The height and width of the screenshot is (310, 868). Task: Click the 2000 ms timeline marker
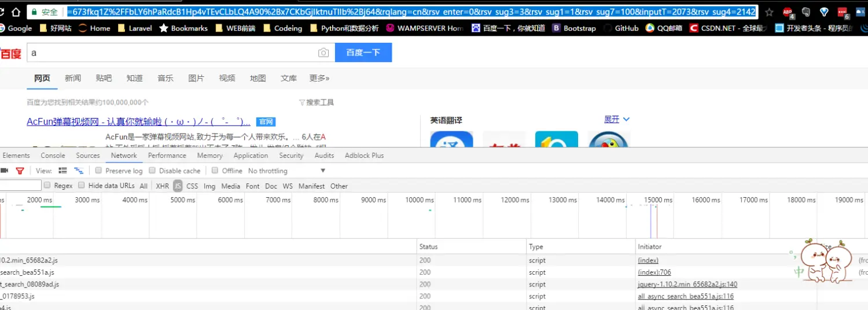[x=39, y=200]
